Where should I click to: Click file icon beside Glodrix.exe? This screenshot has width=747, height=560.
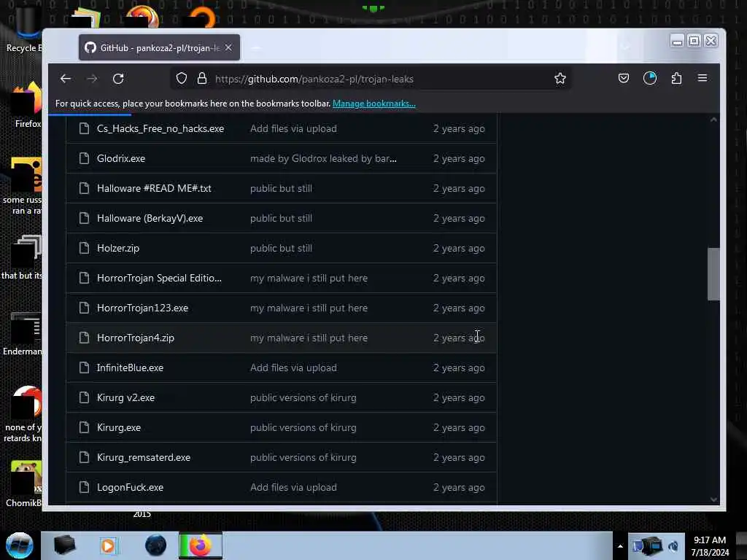pyautogui.click(x=85, y=158)
